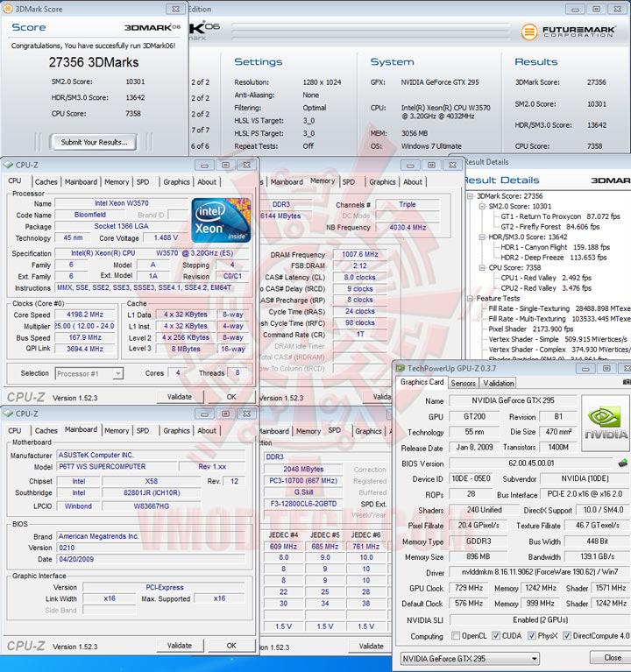Close the 3DMark Score dialog
631x672 pixels.
pyautogui.click(x=176, y=9)
